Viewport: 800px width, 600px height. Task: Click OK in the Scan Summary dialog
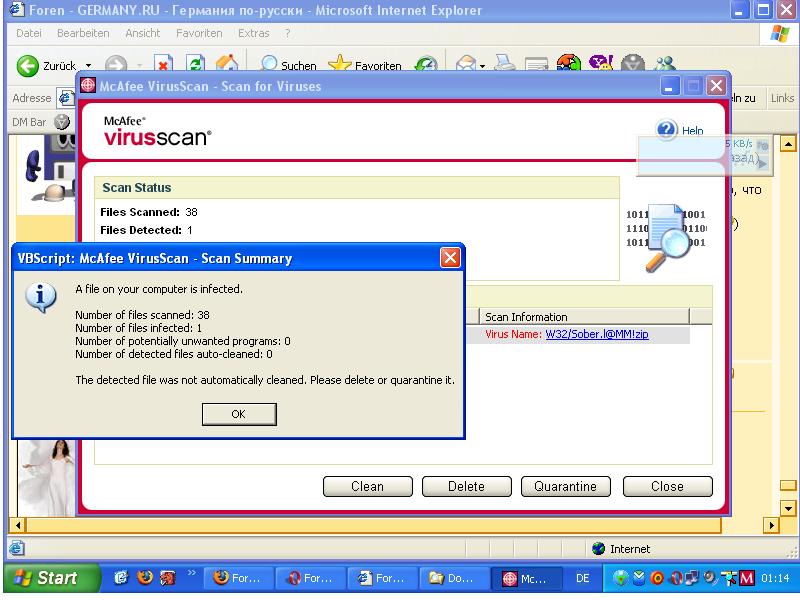(x=239, y=414)
